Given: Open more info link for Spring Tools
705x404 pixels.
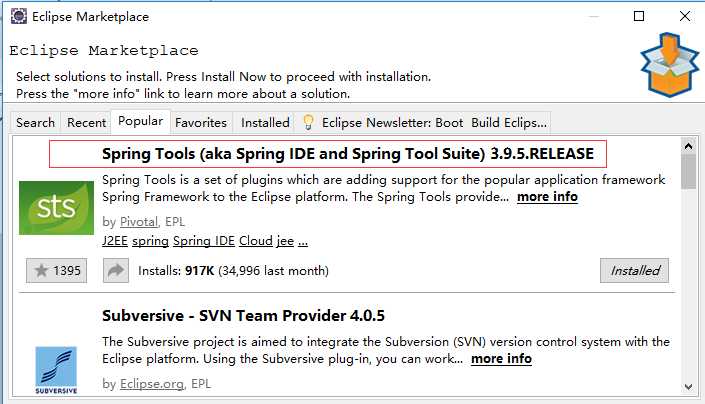Looking at the screenshot, I should pos(547,197).
